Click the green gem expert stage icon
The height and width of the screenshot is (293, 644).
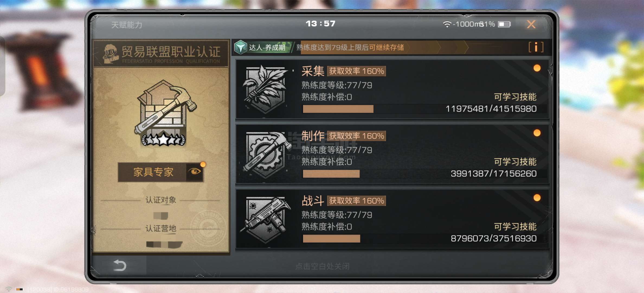[x=240, y=47]
